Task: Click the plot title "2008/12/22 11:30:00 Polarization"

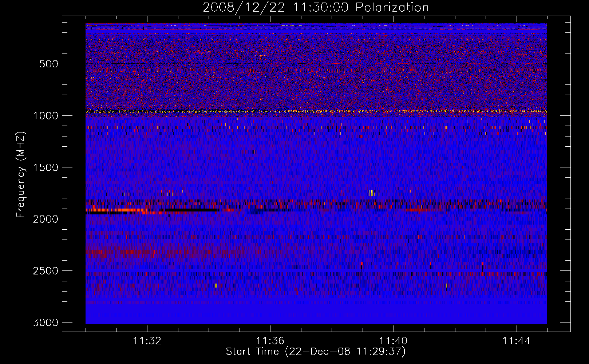Action: click(316, 7)
